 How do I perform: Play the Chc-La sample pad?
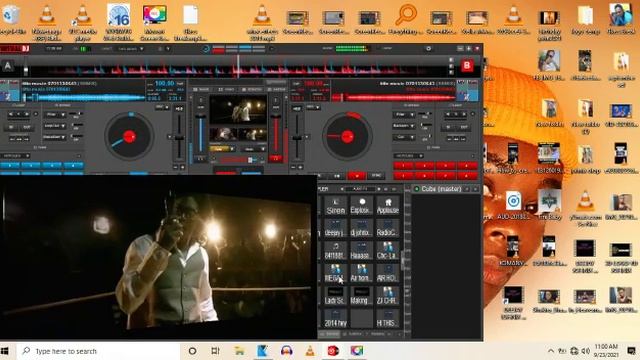pyautogui.click(x=387, y=251)
